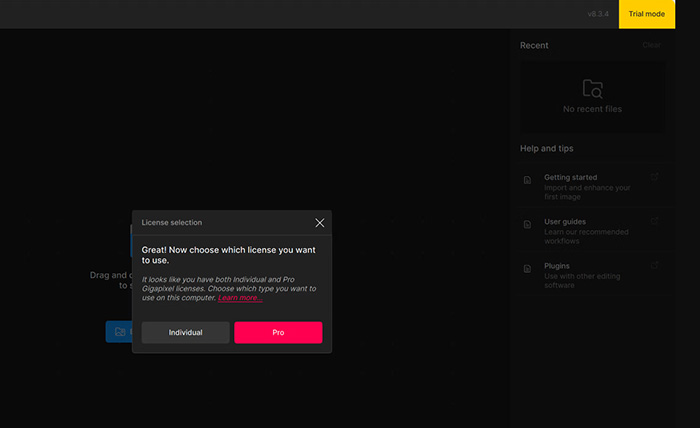Viewport: 700px width, 428px height.
Task: Click the v8.3.4 version label
Action: pos(598,14)
